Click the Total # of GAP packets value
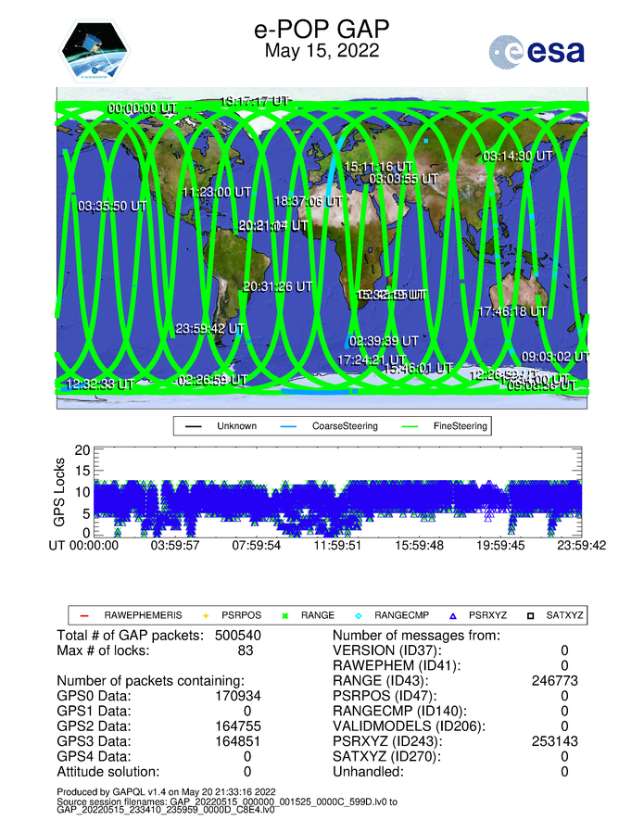Viewport: 644px width, 833px height. coord(240,635)
